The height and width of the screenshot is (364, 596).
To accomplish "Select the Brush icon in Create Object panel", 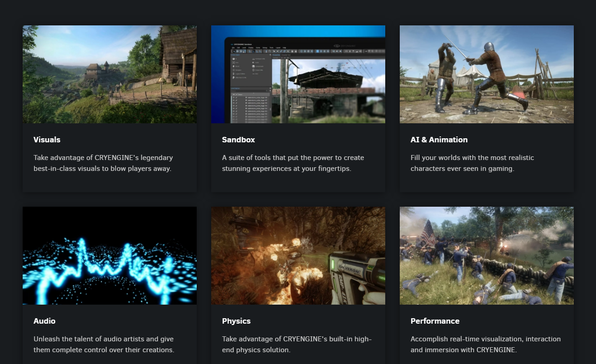I will point(233,66).
